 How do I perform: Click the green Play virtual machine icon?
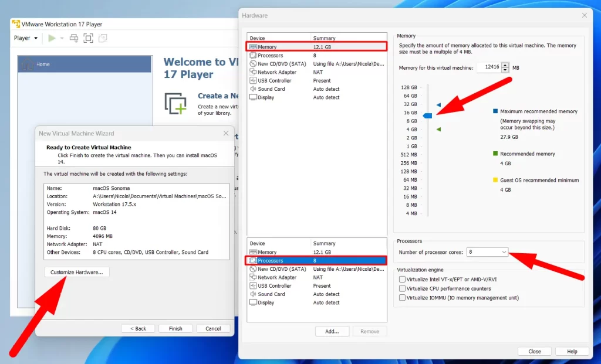point(52,38)
